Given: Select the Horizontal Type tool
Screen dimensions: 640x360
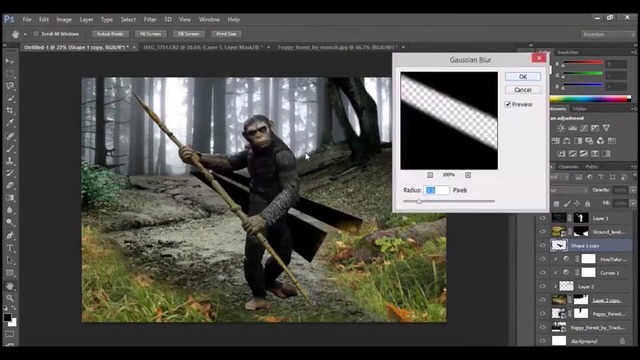Looking at the screenshot, I should point(10,248).
